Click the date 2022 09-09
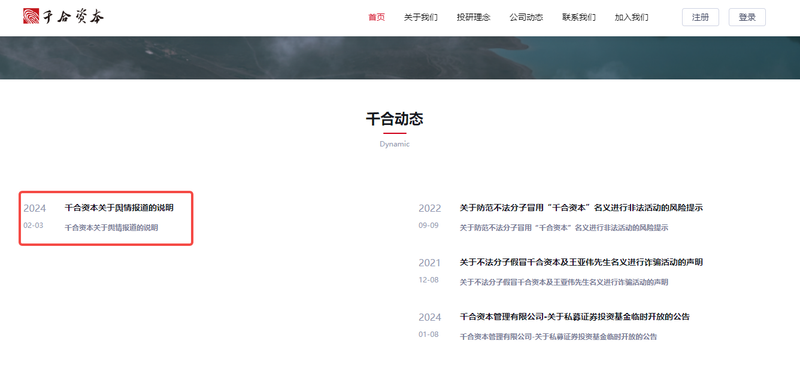 pos(430,216)
